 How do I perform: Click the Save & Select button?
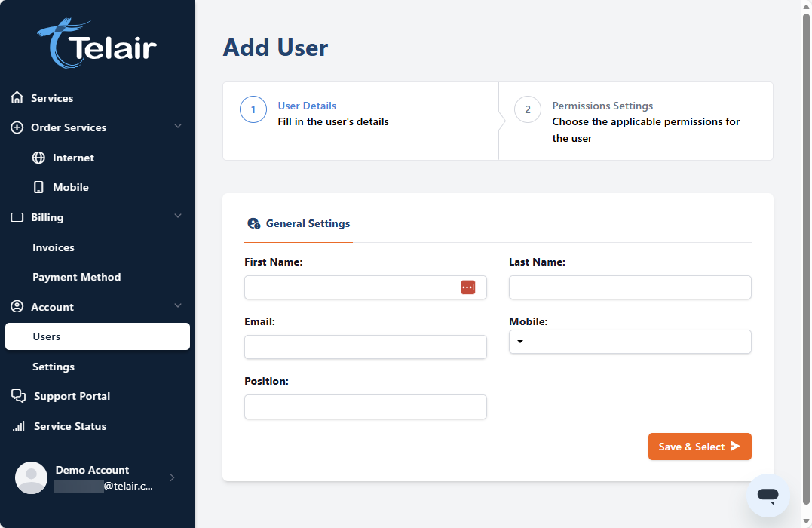pyautogui.click(x=700, y=447)
